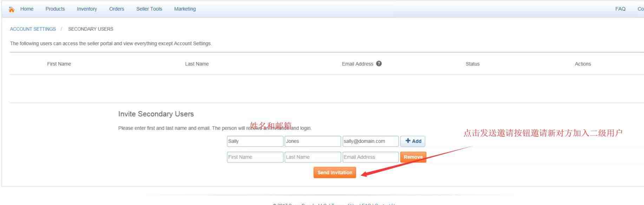Open the Orders menu
Viewport: 644px width, 205px height.
coord(117,9)
